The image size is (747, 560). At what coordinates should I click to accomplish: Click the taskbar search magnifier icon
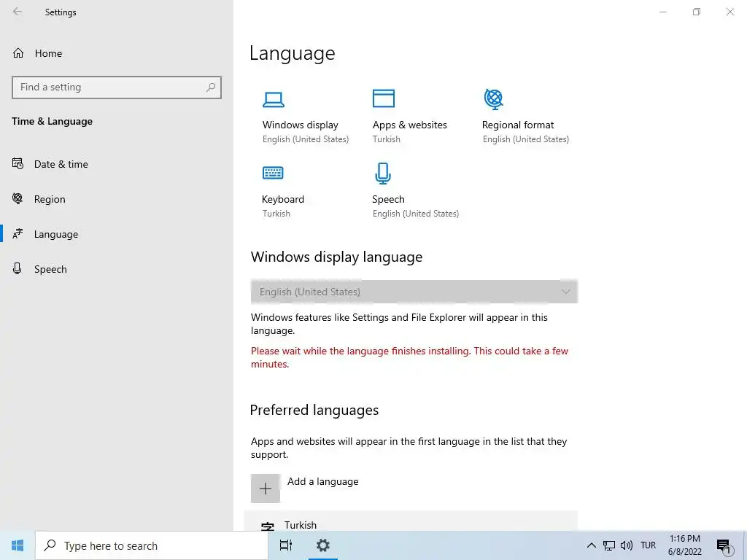[x=50, y=545]
